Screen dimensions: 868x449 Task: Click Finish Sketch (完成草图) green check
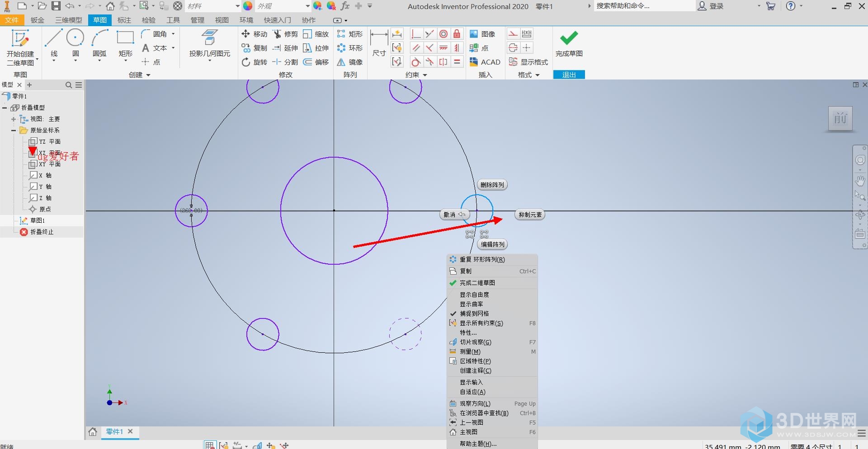click(x=569, y=43)
